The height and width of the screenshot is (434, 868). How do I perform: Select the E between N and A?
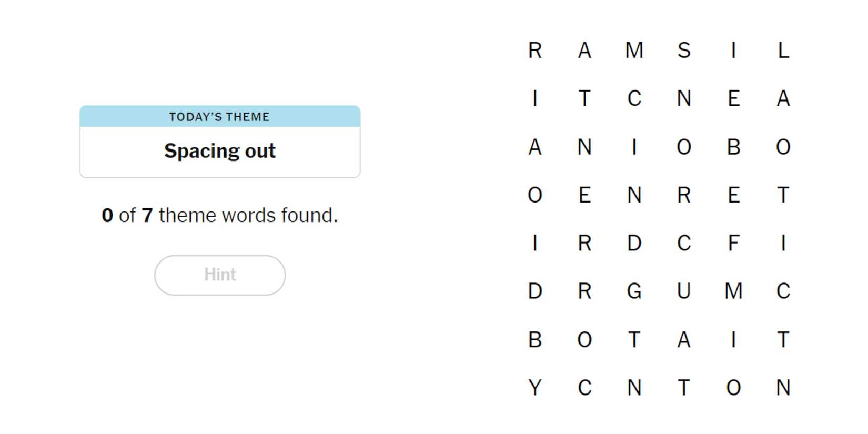(x=733, y=98)
